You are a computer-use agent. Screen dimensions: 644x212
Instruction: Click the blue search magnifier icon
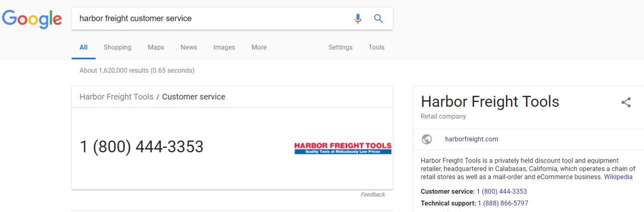click(378, 19)
